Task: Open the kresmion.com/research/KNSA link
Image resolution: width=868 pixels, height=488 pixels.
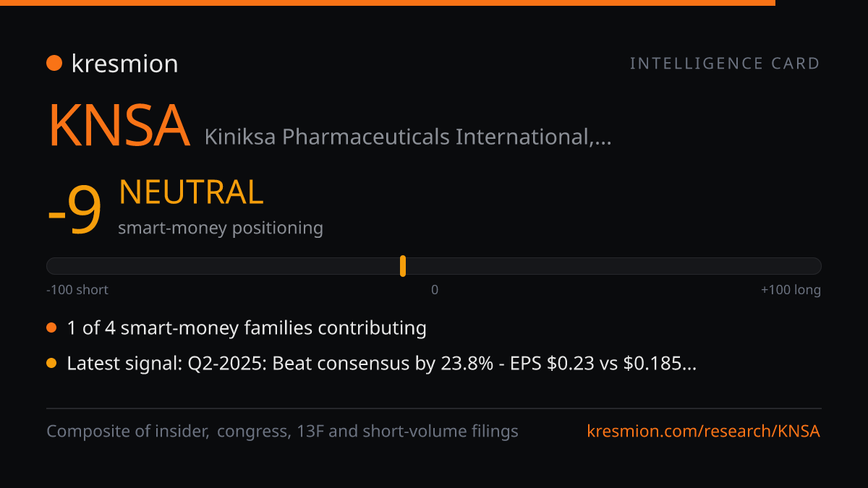Action: pos(704,432)
